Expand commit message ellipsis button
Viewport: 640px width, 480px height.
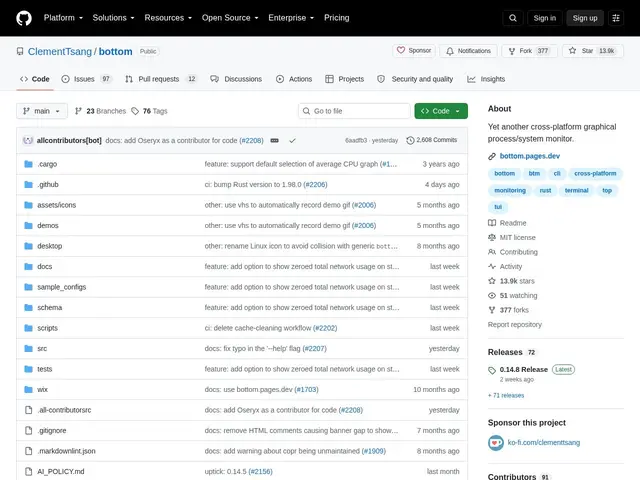click(x=274, y=140)
